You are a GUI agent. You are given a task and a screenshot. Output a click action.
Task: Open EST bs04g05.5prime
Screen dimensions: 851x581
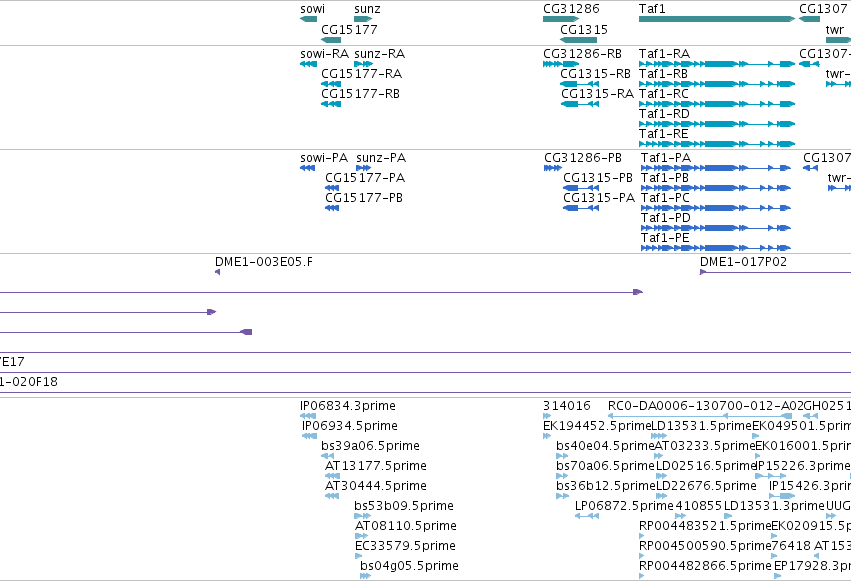point(365,577)
